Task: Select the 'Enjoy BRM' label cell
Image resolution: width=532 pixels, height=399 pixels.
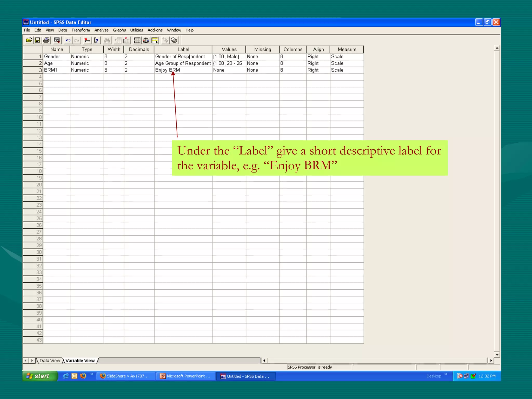Action: [x=183, y=70]
